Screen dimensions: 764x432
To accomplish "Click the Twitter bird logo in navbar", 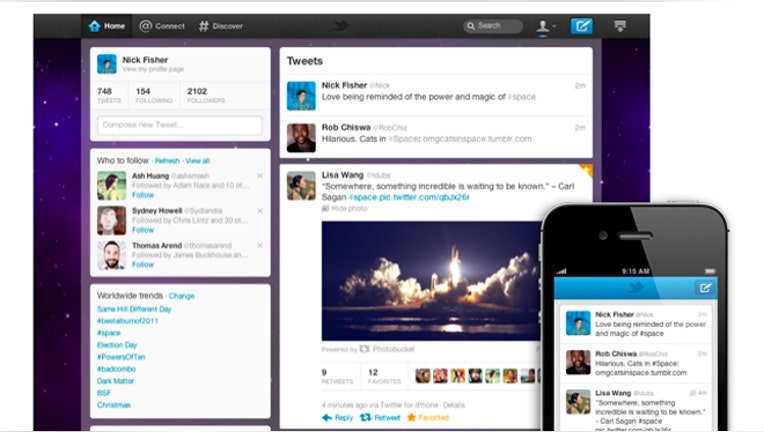I will point(341,26).
